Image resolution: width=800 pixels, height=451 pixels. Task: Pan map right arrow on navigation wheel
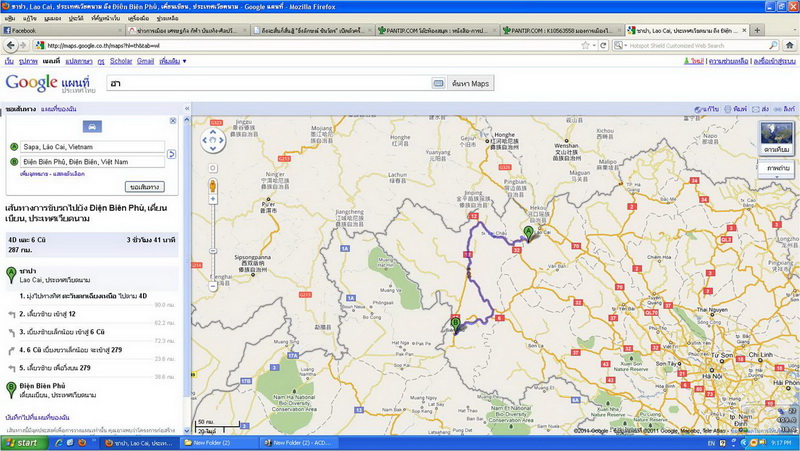click(221, 140)
